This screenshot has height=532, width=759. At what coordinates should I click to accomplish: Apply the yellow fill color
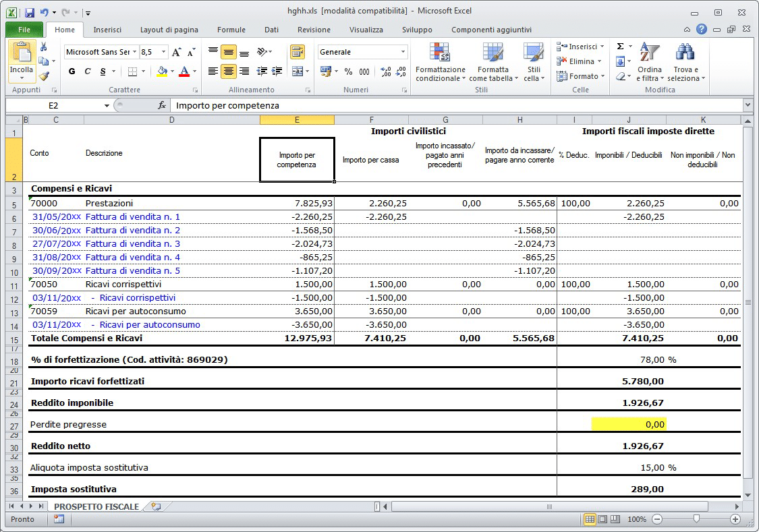162,71
